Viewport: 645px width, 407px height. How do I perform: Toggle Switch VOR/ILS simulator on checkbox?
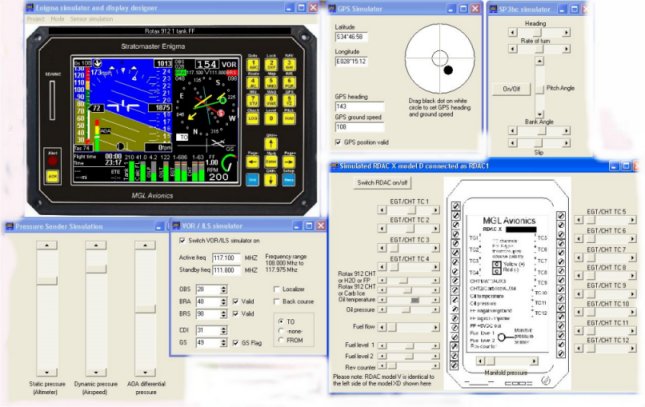182,240
